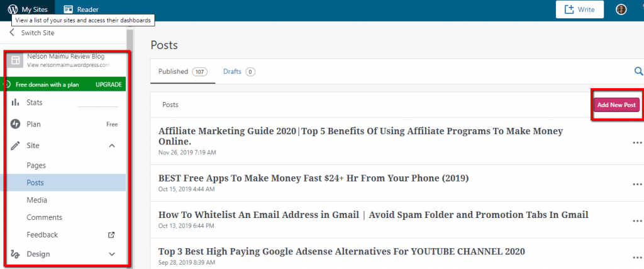Click the search magnifier icon
Image resolution: width=644 pixels, height=269 pixels.
(x=639, y=71)
